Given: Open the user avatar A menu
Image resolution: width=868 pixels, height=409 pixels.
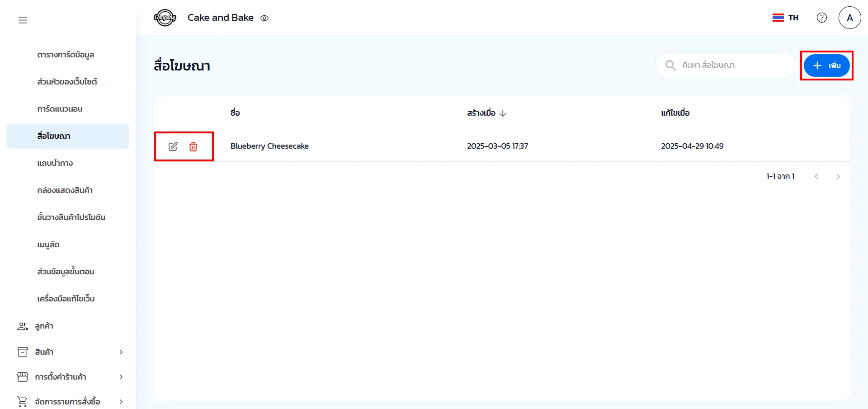Looking at the screenshot, I should 849,18.
